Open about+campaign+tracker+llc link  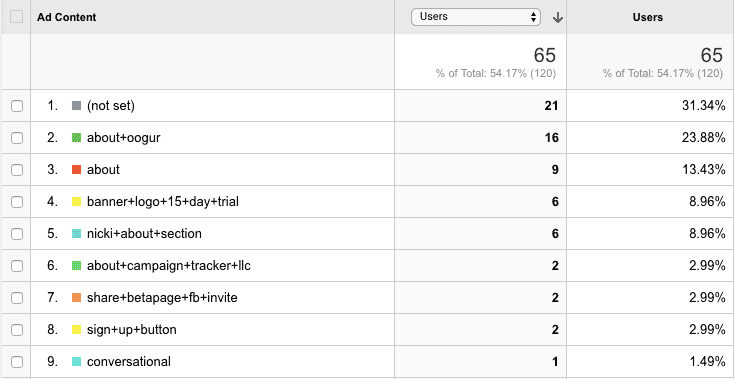[x=169, y=266]
